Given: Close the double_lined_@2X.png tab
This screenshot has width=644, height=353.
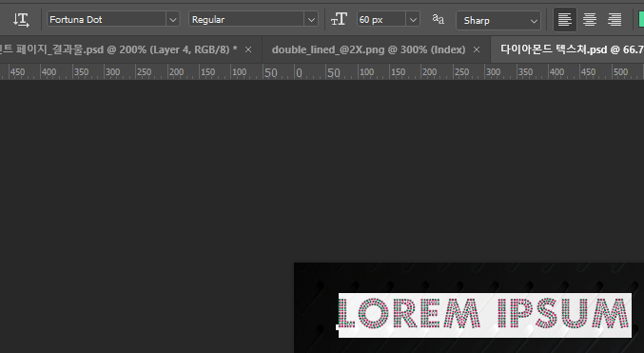Looking at the screenshot, I should [477, 49].
